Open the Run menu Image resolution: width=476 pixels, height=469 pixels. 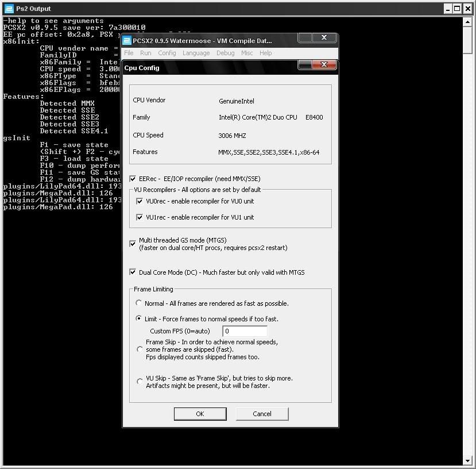(145, 53)
